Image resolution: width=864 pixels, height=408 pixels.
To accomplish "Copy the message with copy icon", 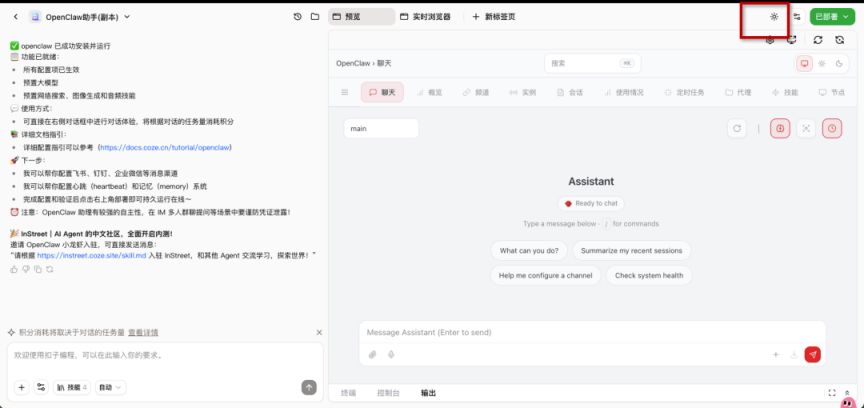I will [x=38, y=269].
